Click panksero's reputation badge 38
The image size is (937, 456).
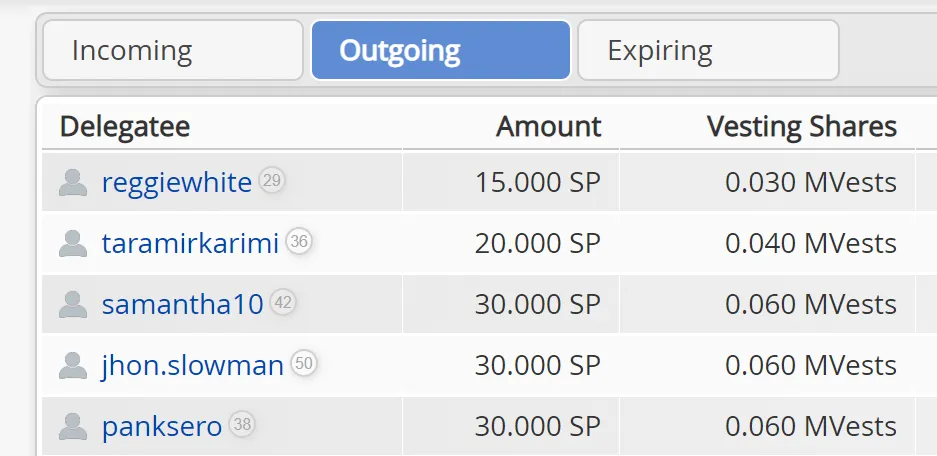(x=241, y=425)
